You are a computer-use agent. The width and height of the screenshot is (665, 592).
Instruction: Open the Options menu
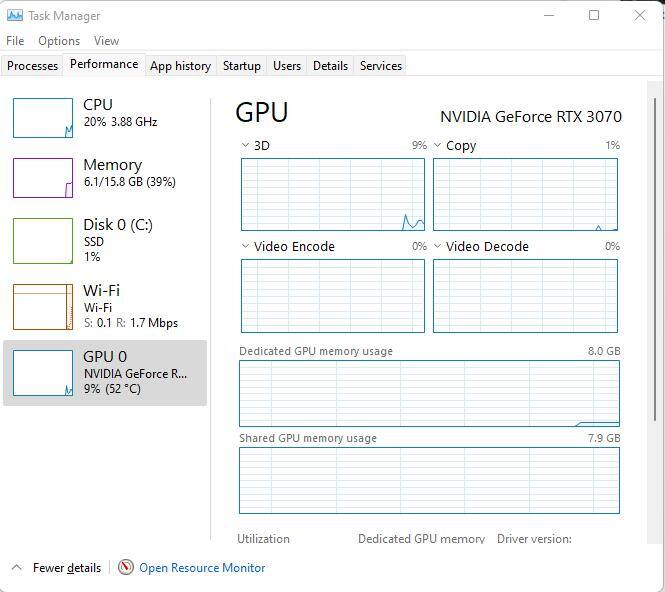pos(59,41)
